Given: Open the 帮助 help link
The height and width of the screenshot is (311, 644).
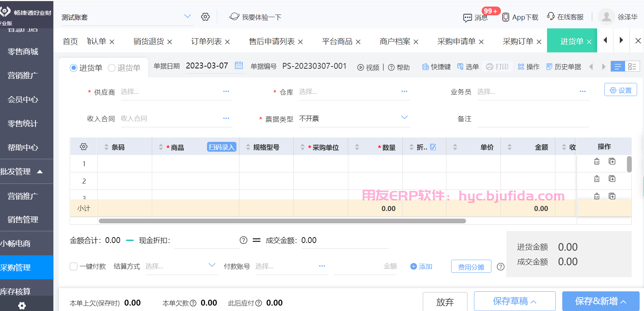Looking at the screenshot, I should (x=399, y=67).
